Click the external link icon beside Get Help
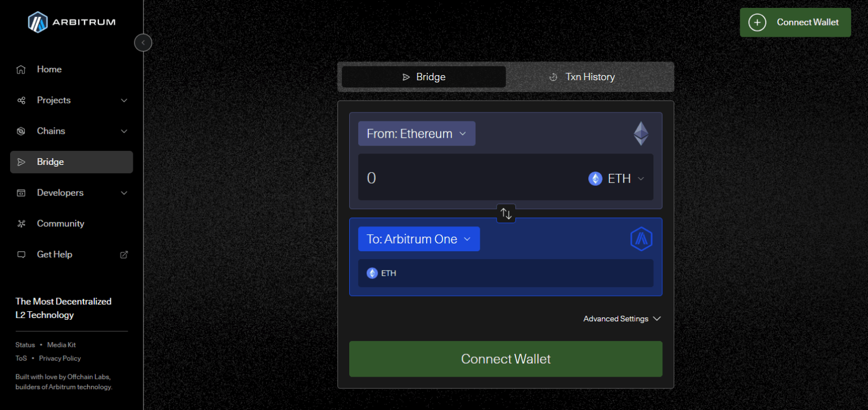The height and width of the screenshot is (410, 868). pos(124,255)
